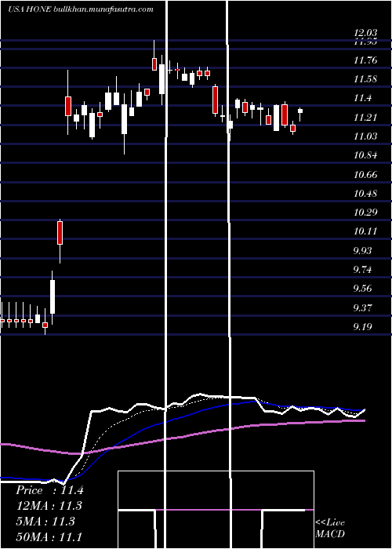Click the '50MA : 11.1' readout
The width and height of the screenshot is (392, 549).
(x=49, y=536)
